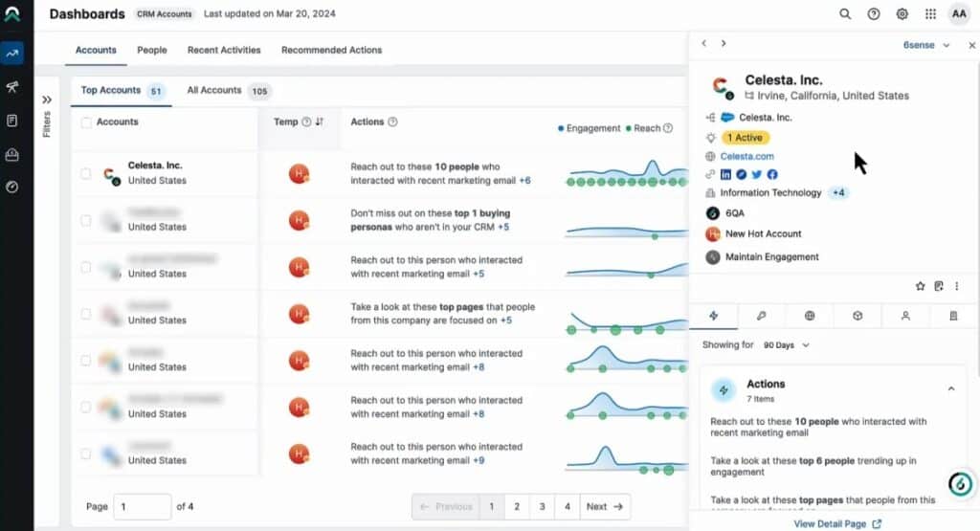Screen dimensions: 980x531
Task: Open the 6sense dropdown in panel
Action: point(926,45)
